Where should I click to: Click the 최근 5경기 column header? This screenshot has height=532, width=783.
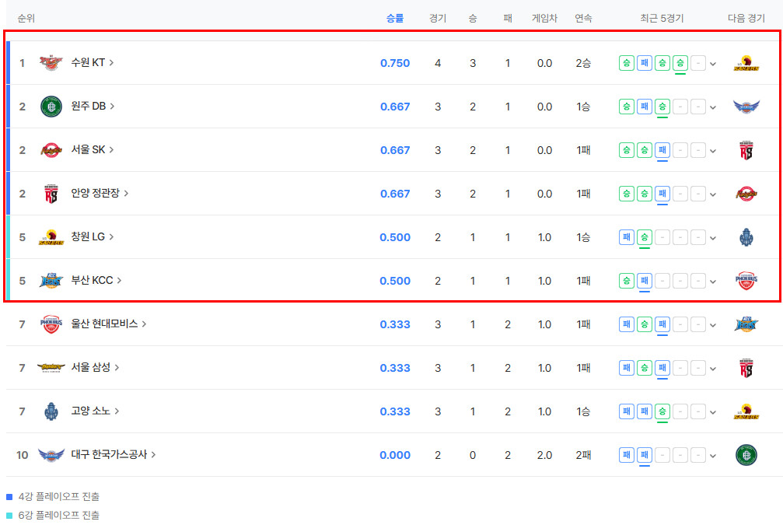tap(662, 19)
